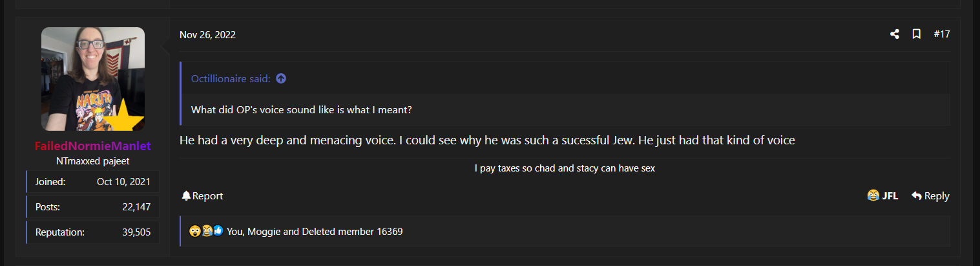Image resolution: width=980 pixels, height=266 pixels.
Task: Click the share post icon
Action: 894,34
